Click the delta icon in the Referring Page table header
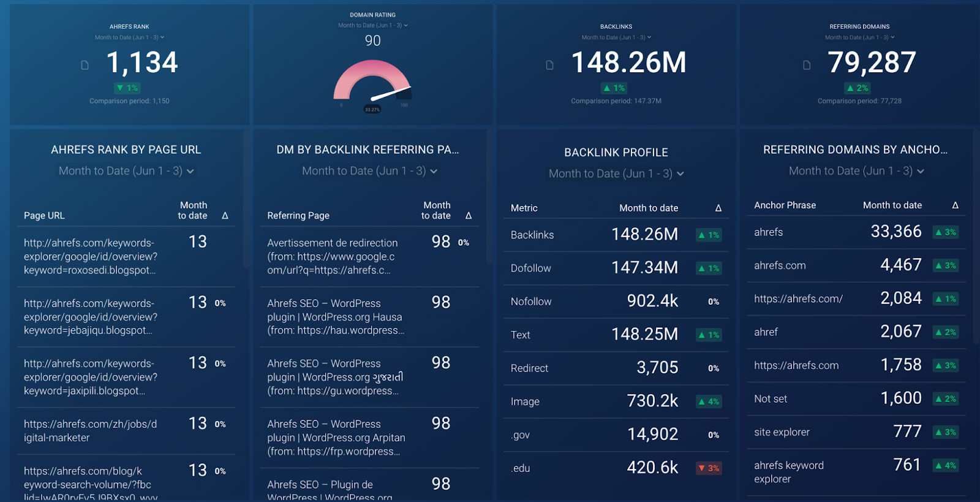The height and width of the screenshot is (502, 980). pyautogui.click(x=469, y=216)
